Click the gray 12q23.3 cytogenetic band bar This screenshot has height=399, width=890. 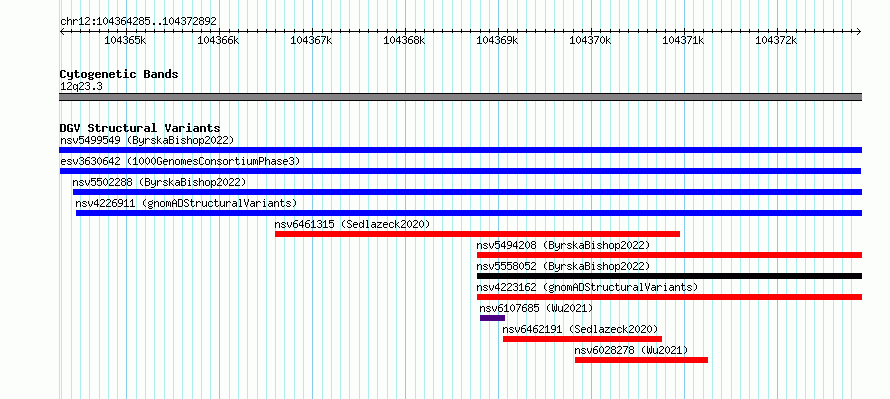pyautogui.click(x=460, y=97)
